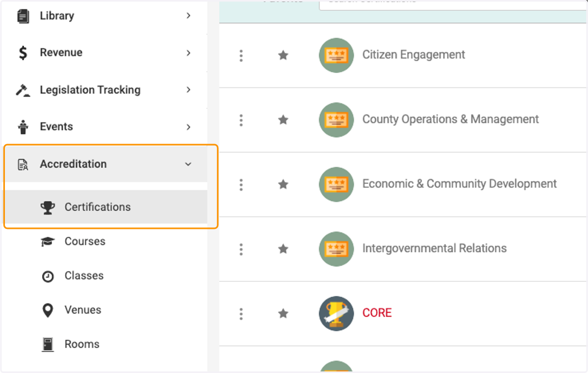The width and height of the screenshot is (588, 373).
Task: Collapse the Accreditation section chevron
Action: pos(188,164)
